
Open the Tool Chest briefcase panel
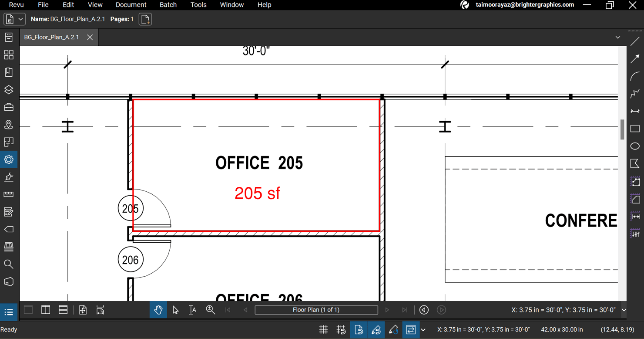[x=9, y=107]
